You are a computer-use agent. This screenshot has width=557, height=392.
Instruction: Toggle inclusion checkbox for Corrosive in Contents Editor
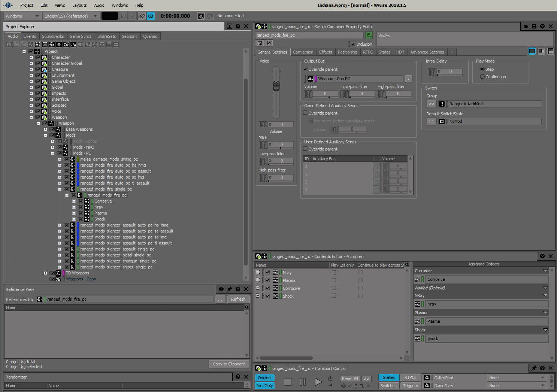[267, 288]
